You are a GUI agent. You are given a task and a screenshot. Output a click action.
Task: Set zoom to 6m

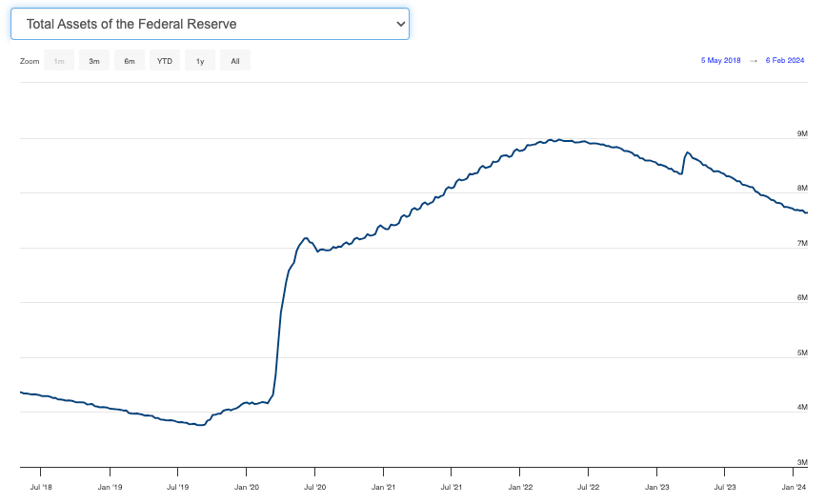click(x=130, y=61)
